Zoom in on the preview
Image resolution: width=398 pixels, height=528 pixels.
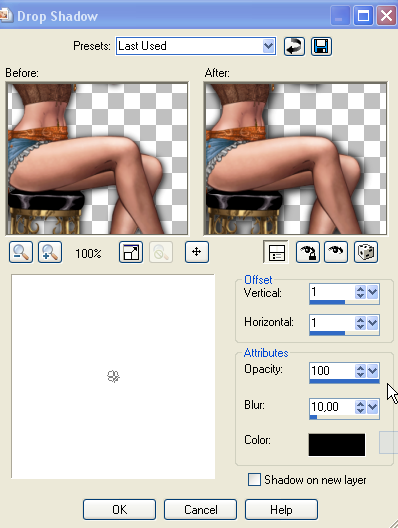50,252
